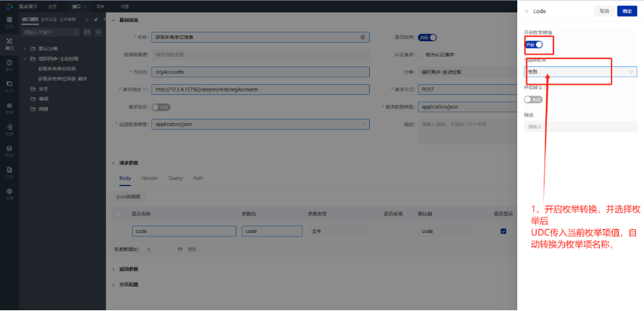The height and width of the screenshot is (311, 644).
Task: Toggle the 开启转义 switch
Action: (533, 99)
